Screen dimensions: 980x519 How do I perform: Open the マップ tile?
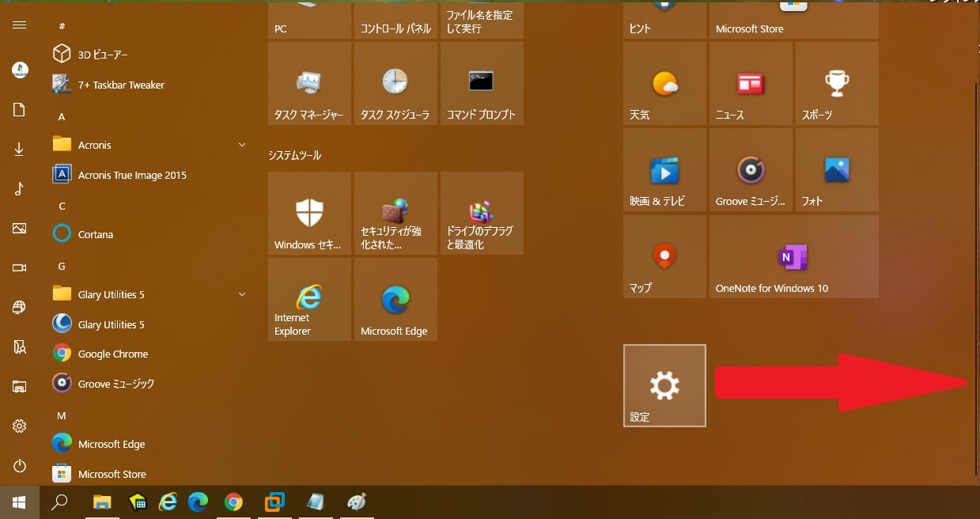pyautogui.click(x=664, y=257)
